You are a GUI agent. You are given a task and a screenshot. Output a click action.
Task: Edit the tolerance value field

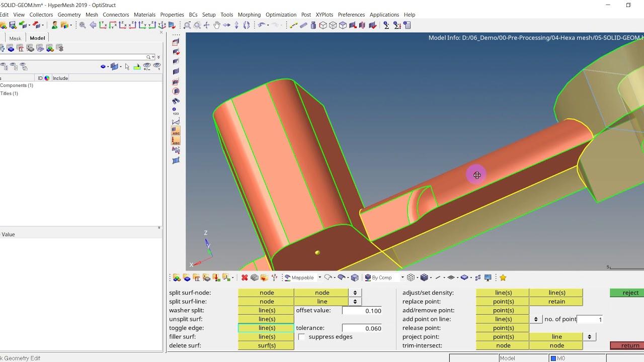click(362, 328)
